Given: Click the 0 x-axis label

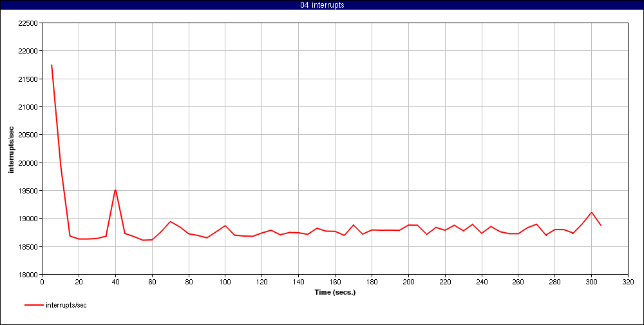Looking at the screenshot, I should click(43, 282).
